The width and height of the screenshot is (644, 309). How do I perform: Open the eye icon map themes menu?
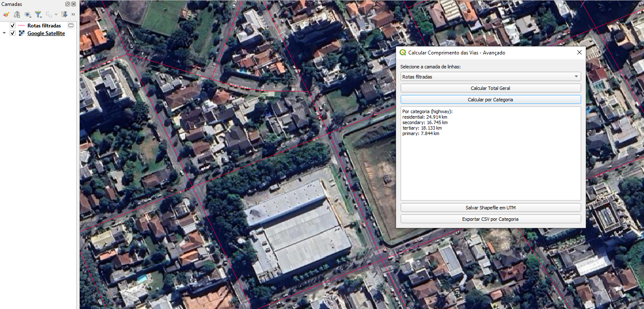(x=28, y=14)
